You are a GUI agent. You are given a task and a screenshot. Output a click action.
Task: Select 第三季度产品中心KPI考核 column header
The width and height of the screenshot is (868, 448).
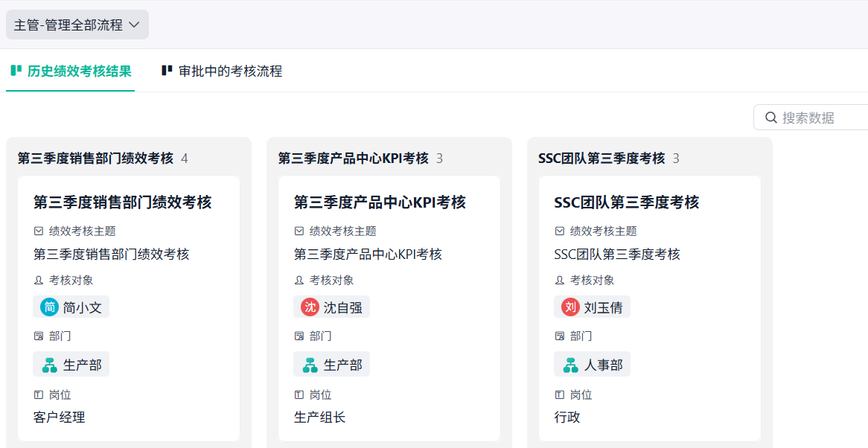click(x=354, y=159)
